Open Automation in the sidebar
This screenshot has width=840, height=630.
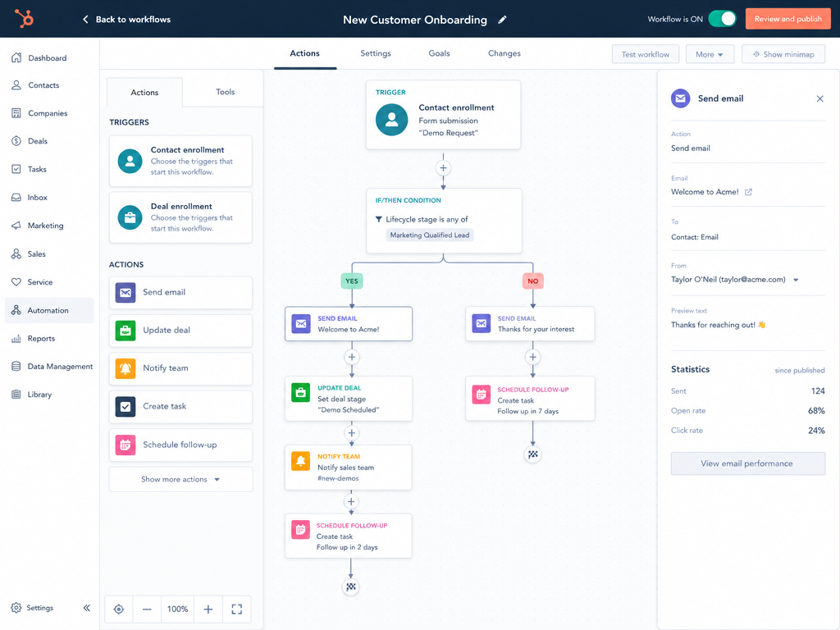[x=49, y=310]
